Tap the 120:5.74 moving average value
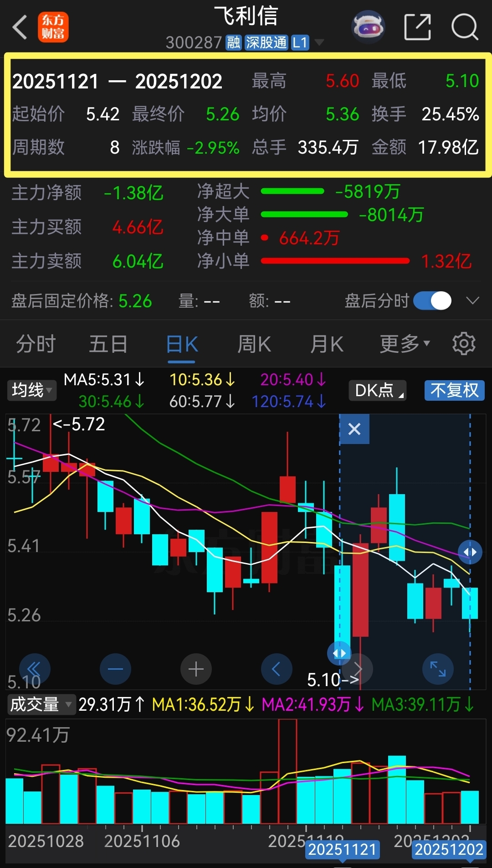This screenshot has height=868, width=492. [x=289, y=401]
